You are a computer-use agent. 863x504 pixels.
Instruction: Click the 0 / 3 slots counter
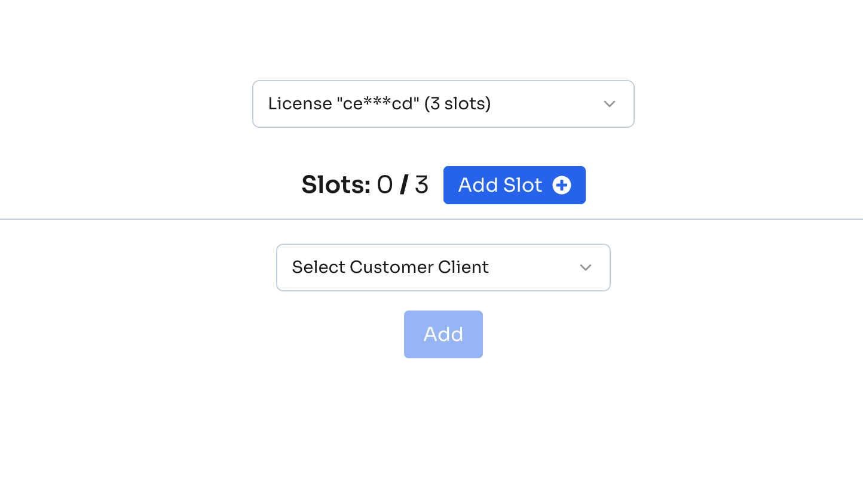click(x=402, y=185)
